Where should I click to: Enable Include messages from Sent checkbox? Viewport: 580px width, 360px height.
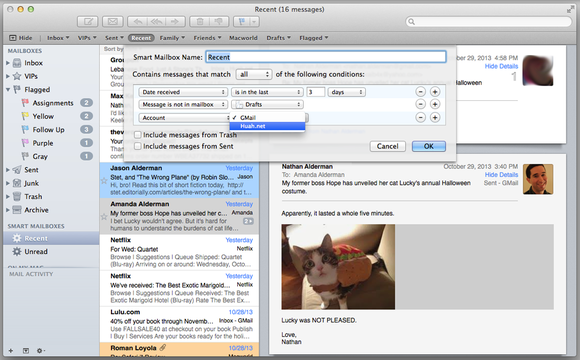coord(138,146)
